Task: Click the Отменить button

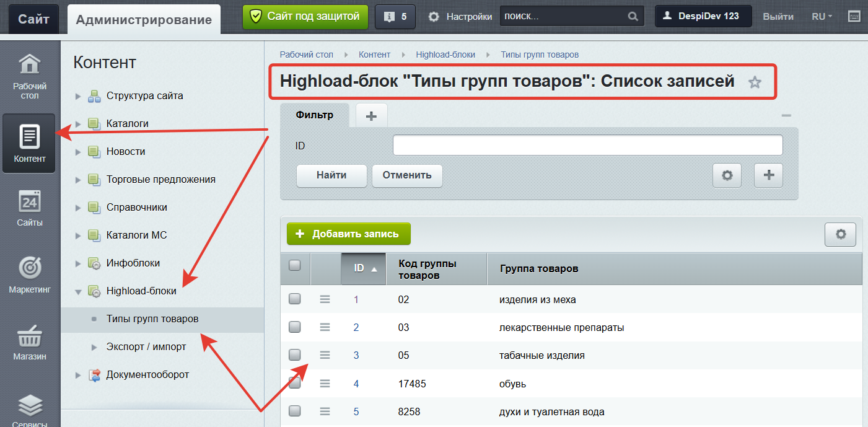Action: tap(407, 175)
